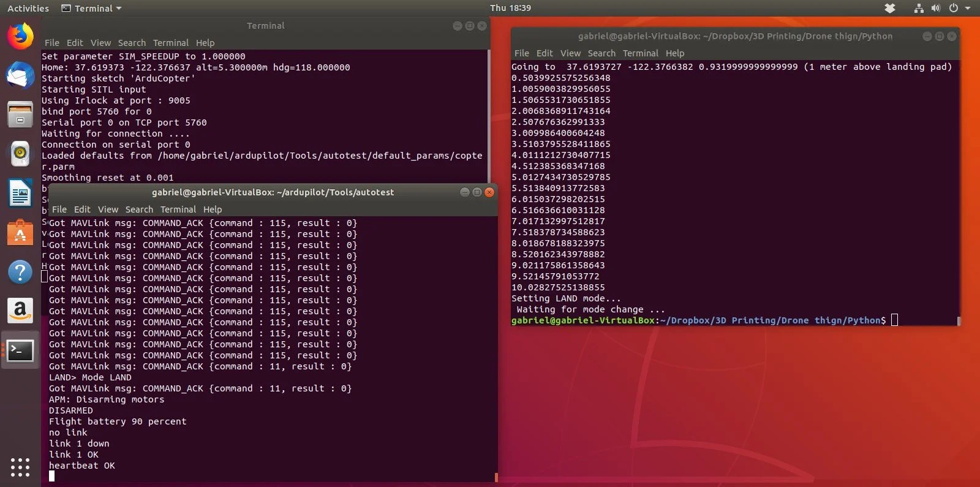
Task: Open View menu in the Python terminal
Action: [570, 53]
